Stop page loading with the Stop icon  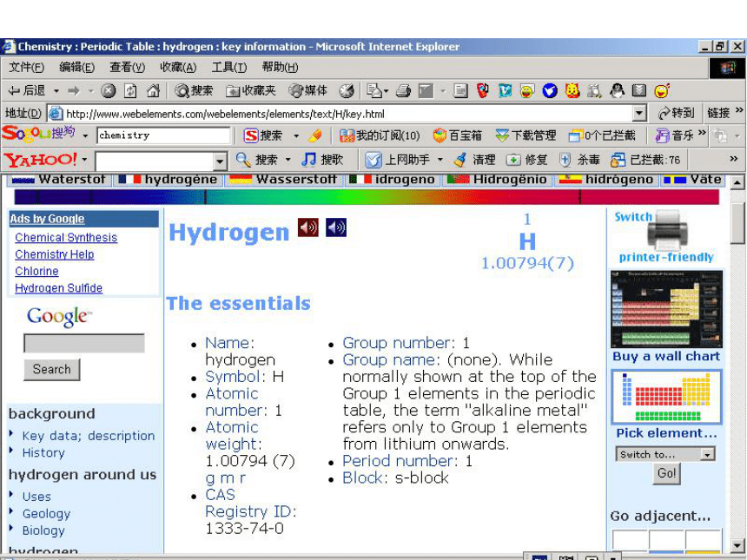109,90
